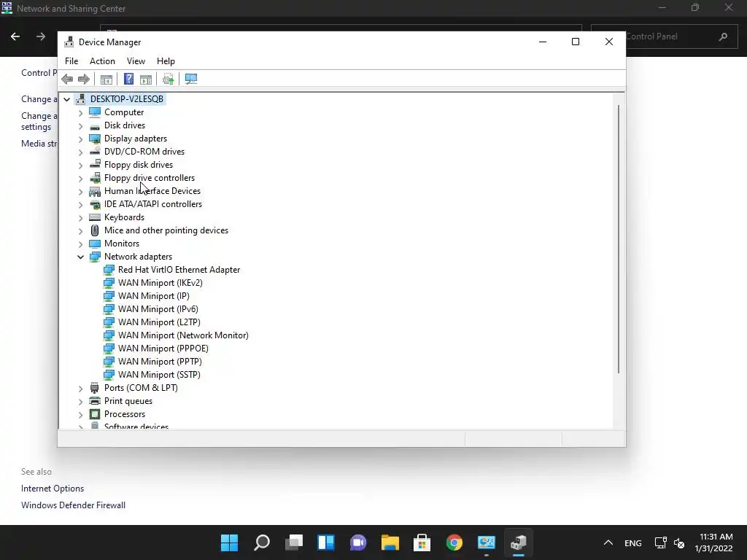
Task: Open the Help menu
Action: click(166, 61)
